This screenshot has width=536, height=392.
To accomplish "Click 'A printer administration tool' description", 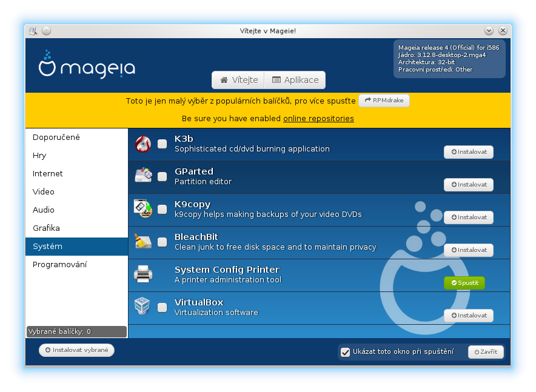I will pyautogui.click(x=228, y=280).
